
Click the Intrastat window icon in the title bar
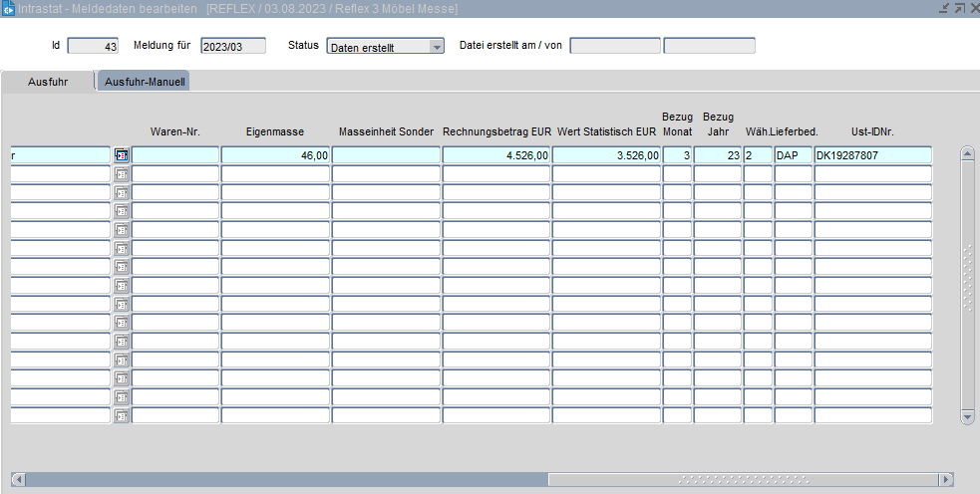click(8, 8)
